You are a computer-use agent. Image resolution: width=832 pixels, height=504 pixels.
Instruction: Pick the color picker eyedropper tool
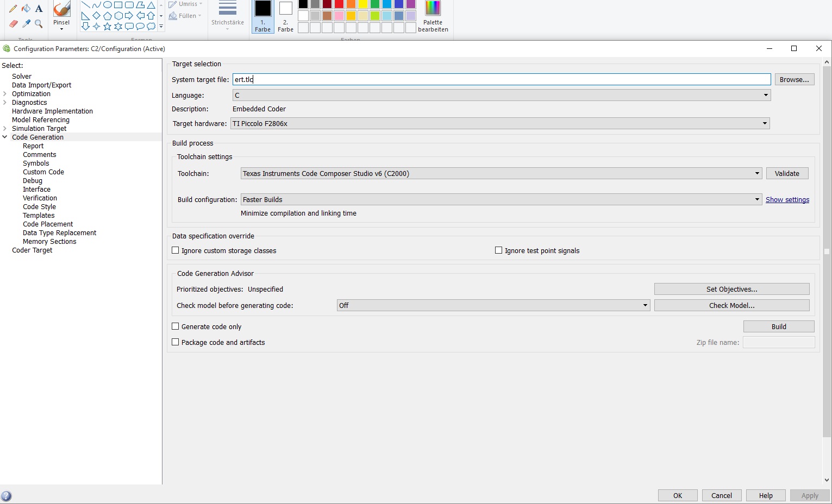pyautogui.click(x=26, y=23)
